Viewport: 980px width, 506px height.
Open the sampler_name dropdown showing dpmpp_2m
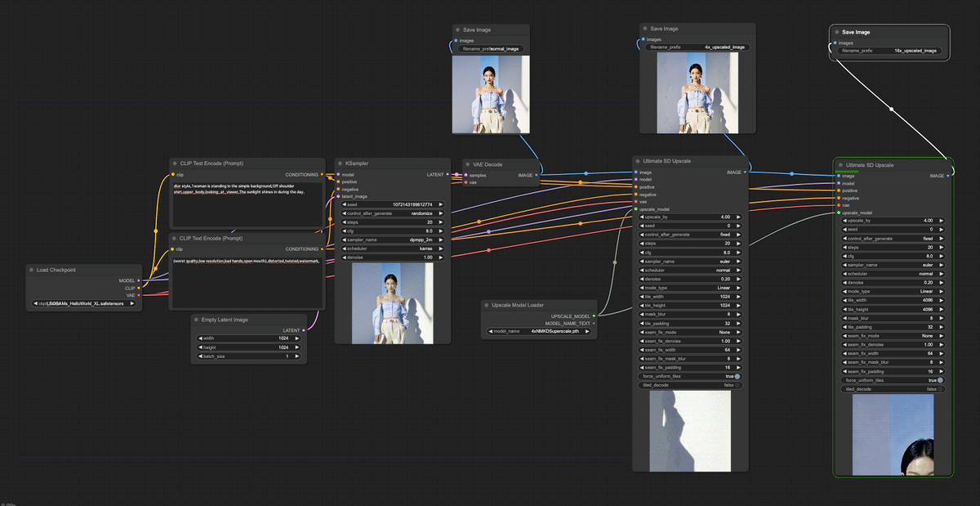tap(392, 240)
